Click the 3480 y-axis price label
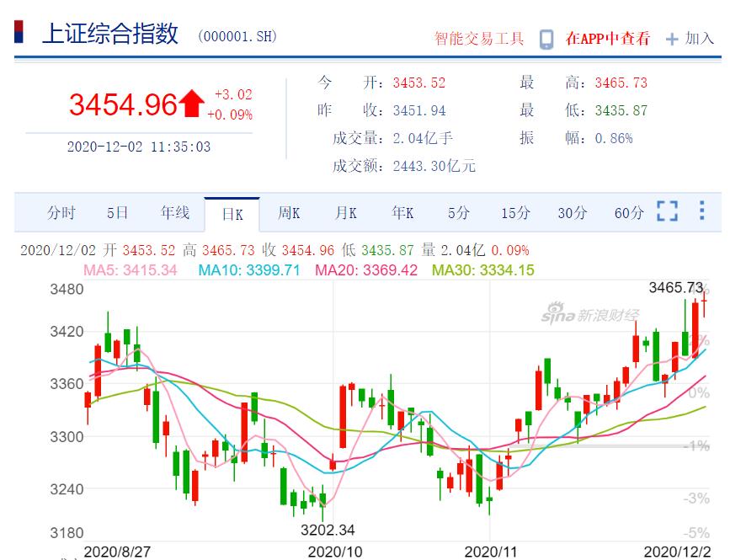This screenshot has height=560, width=746. click(67, 290)
